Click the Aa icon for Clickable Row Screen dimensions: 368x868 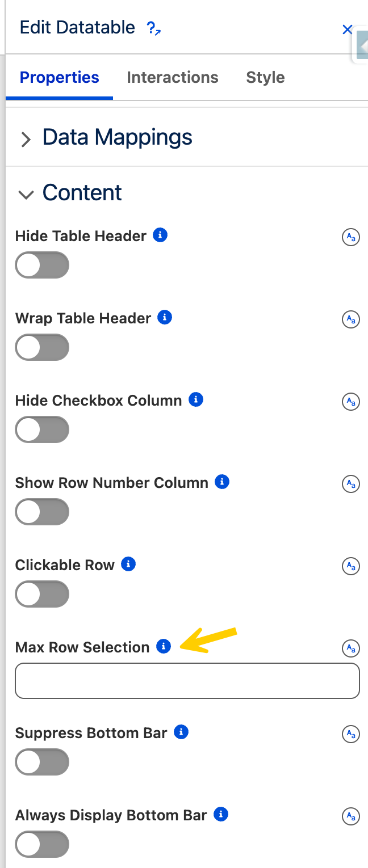351,566
